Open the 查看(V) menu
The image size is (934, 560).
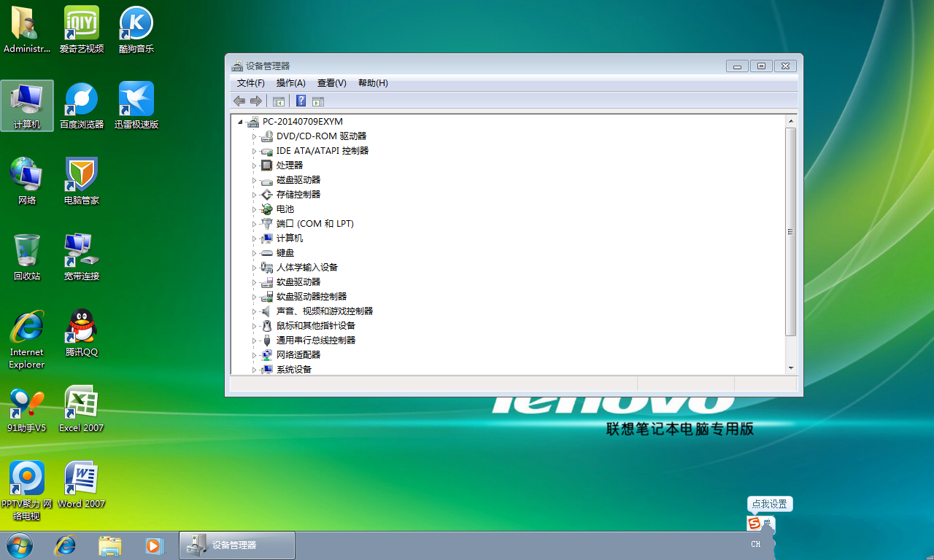coord(331,83)
